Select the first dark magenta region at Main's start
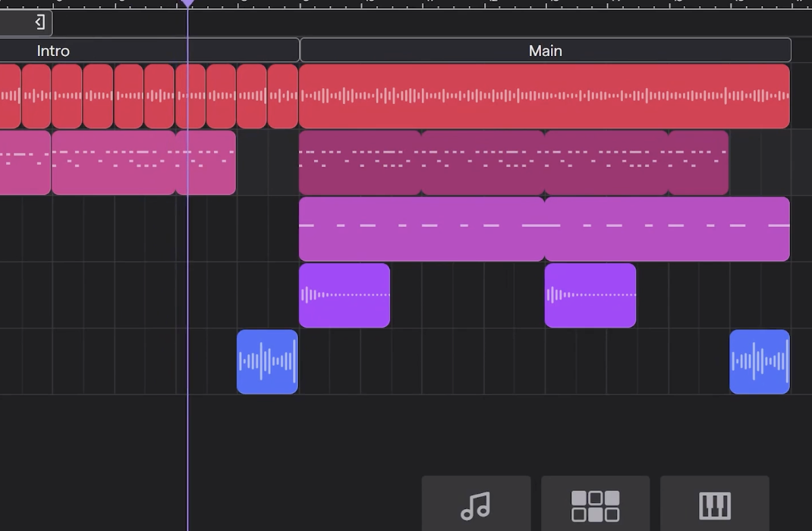The width and height of the screenshot is (812, 531). pyautogui.click(x=360, y=162)
